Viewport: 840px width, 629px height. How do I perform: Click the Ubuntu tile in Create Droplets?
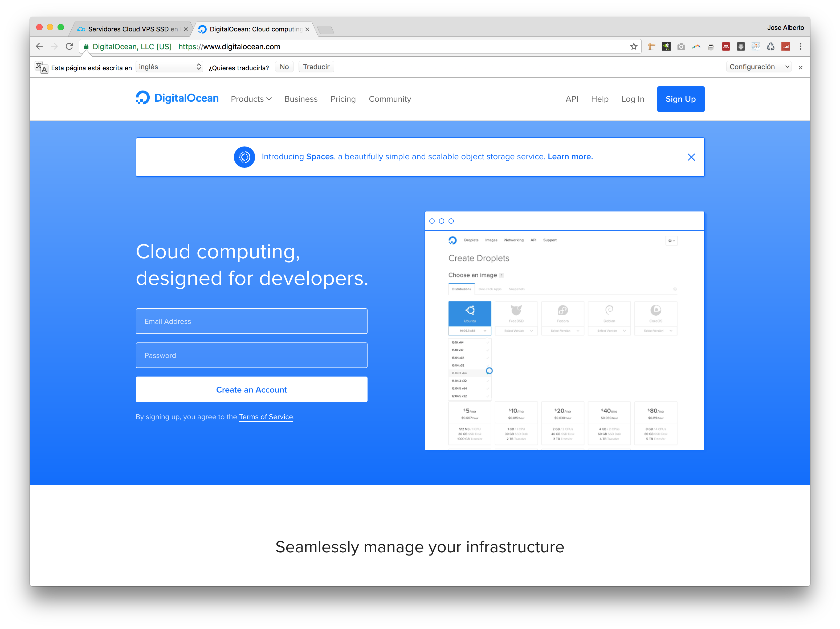coord(470,313)
